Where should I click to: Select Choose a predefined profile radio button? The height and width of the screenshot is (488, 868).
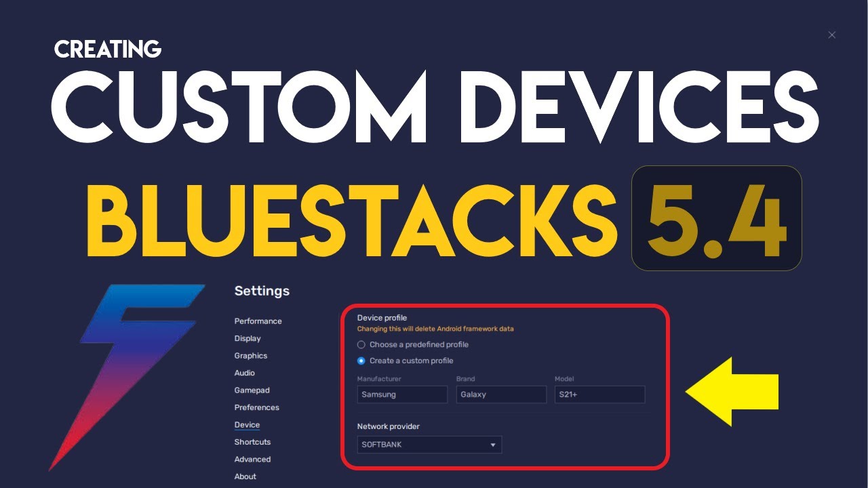tap(361, 344)
